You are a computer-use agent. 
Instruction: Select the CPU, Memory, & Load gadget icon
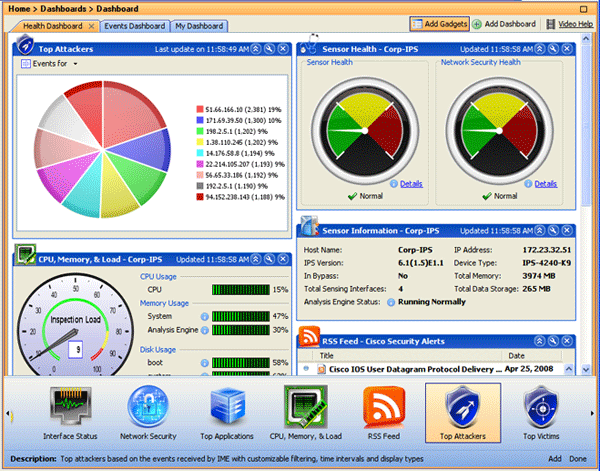tap(306, 407)
